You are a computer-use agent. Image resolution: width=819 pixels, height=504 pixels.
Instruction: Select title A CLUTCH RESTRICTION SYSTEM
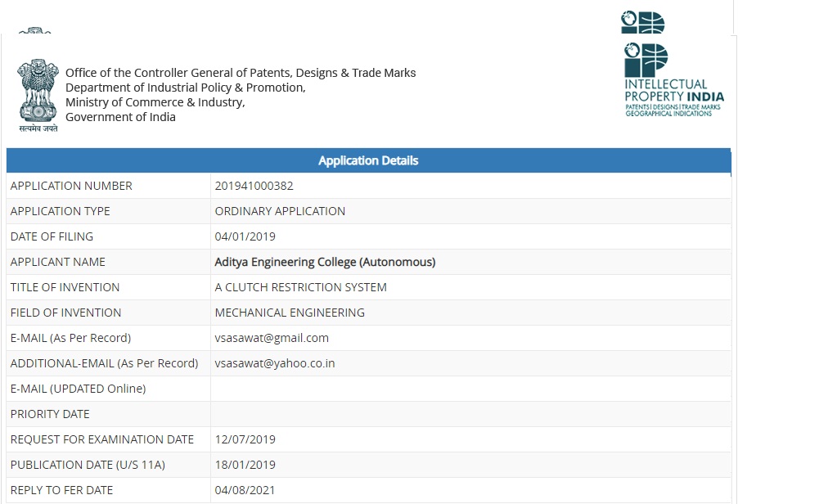tap(301, 287)
